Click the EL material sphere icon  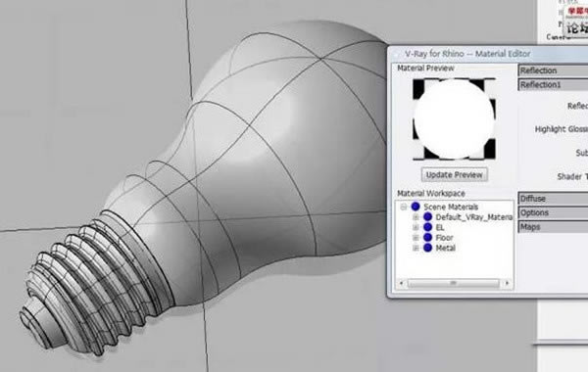click(427, 227)
